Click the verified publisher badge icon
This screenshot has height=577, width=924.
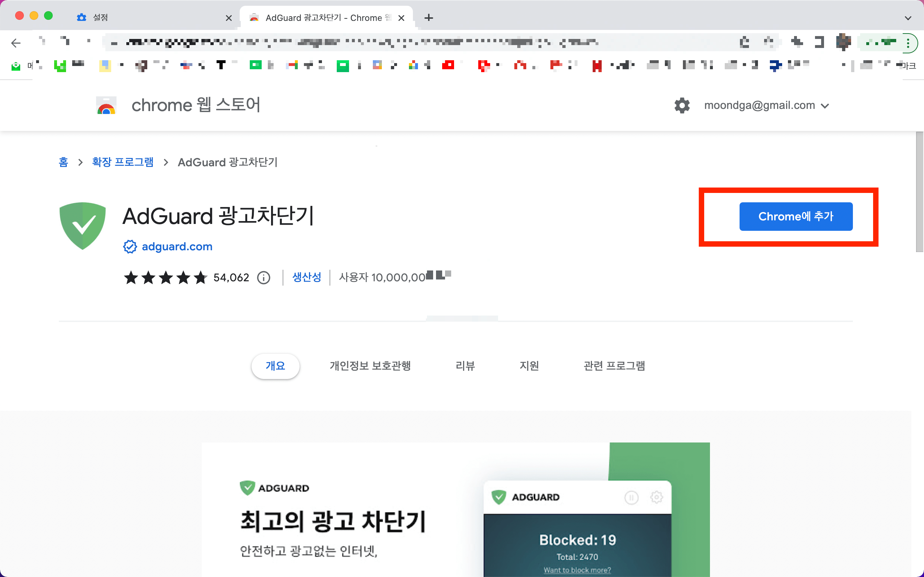(x=130, y=247)
